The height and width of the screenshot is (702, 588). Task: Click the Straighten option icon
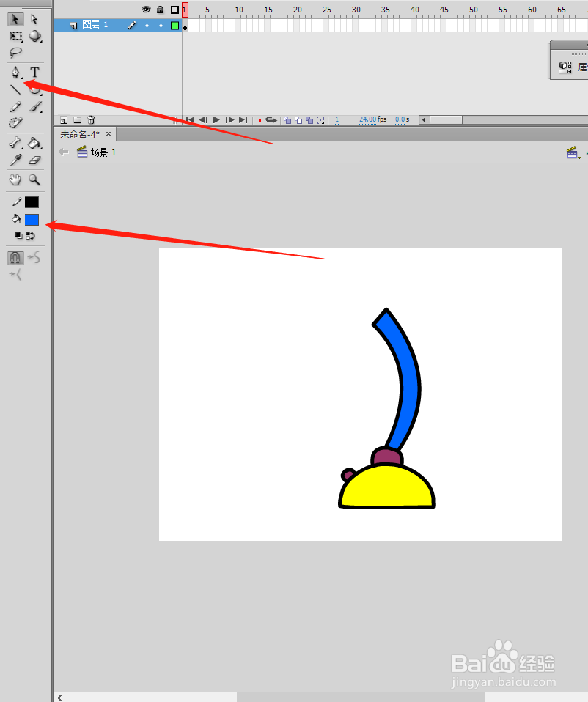tap(15, 275)
